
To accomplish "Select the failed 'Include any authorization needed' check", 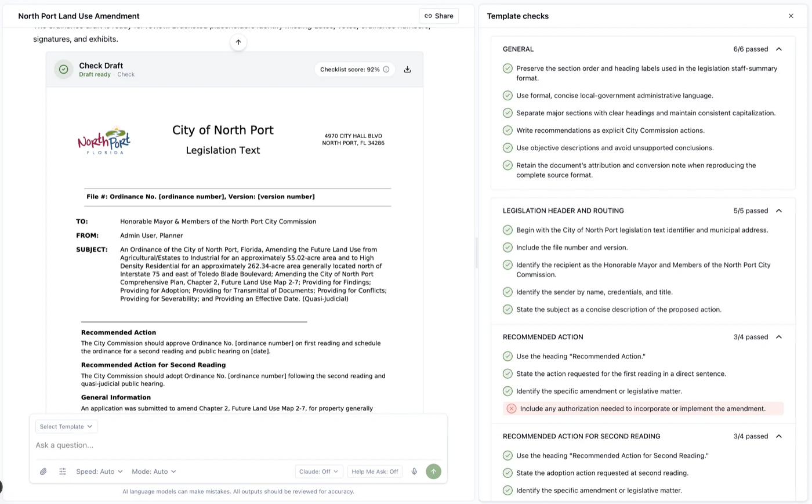I will click(x=643, y=409).
